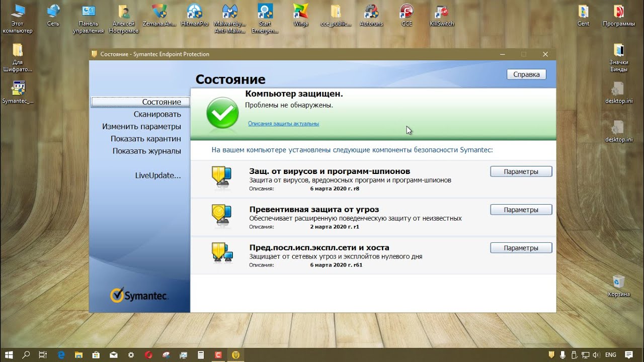
Task: Open File Explorer from the taskbar
Action: pyautogui.click(x=79, y=354)
